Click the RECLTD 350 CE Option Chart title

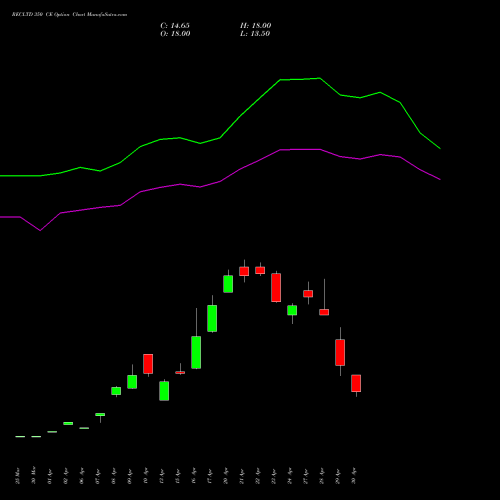[x=69, y=15]
